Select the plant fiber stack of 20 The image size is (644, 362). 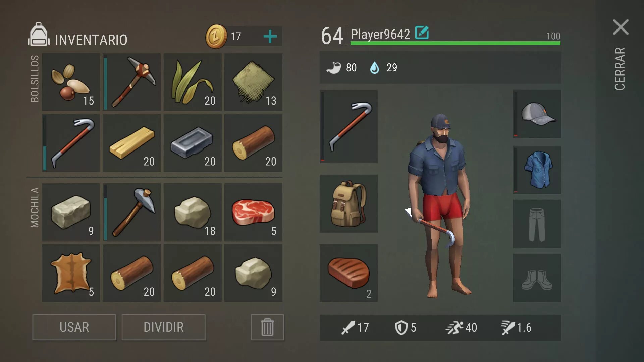click(x=193, y=82)
